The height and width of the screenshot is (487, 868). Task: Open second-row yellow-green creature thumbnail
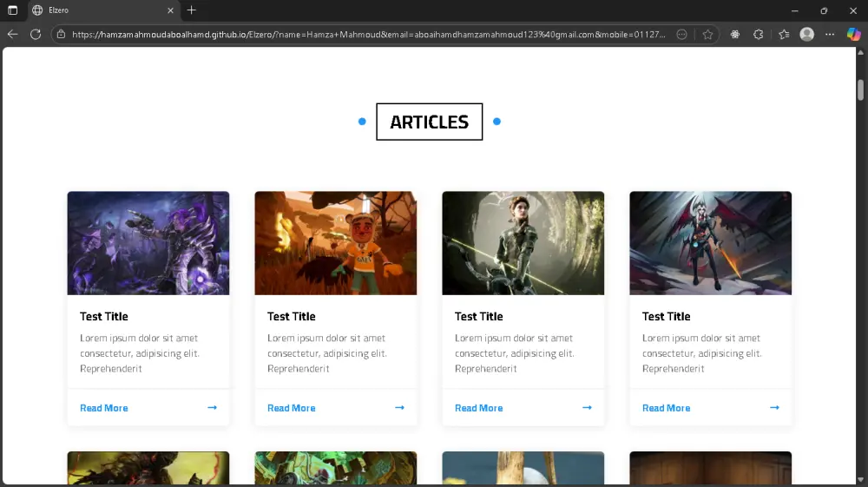(x=148, y=468)
